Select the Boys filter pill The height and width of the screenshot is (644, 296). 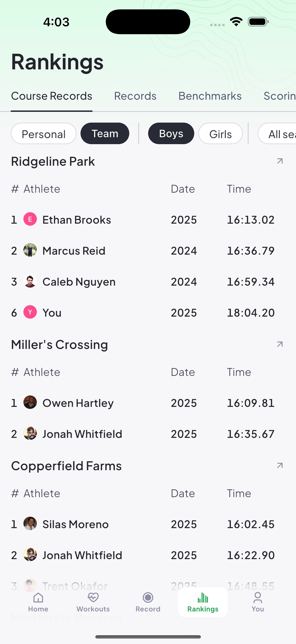pyautogui.click(x=171, y=134)
